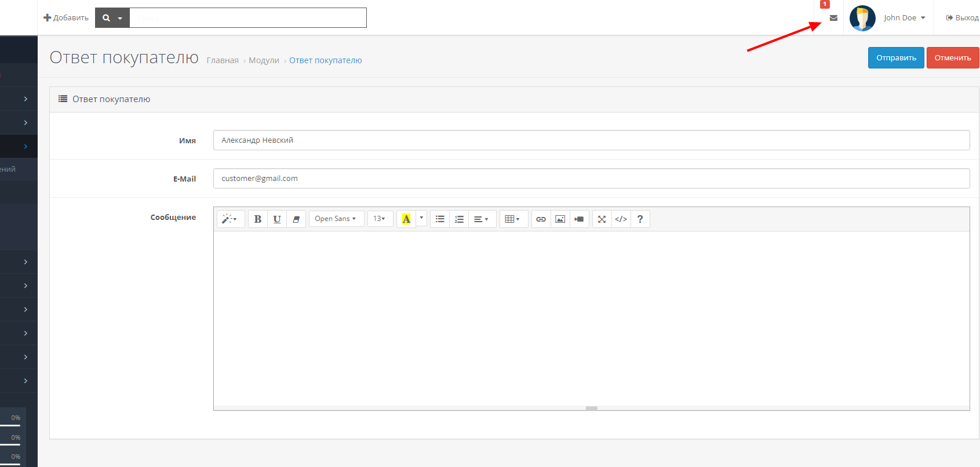Screen dimensions: 980x467
Task: Insert a hyperlink using the link icon
Action: (541, 219)
